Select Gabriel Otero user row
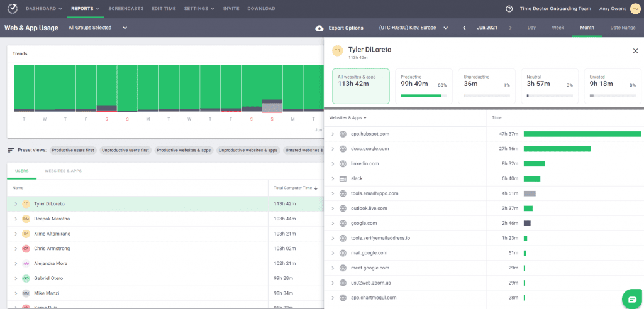The width and height of the screenshot is (644, 309). tap(165, 278)
